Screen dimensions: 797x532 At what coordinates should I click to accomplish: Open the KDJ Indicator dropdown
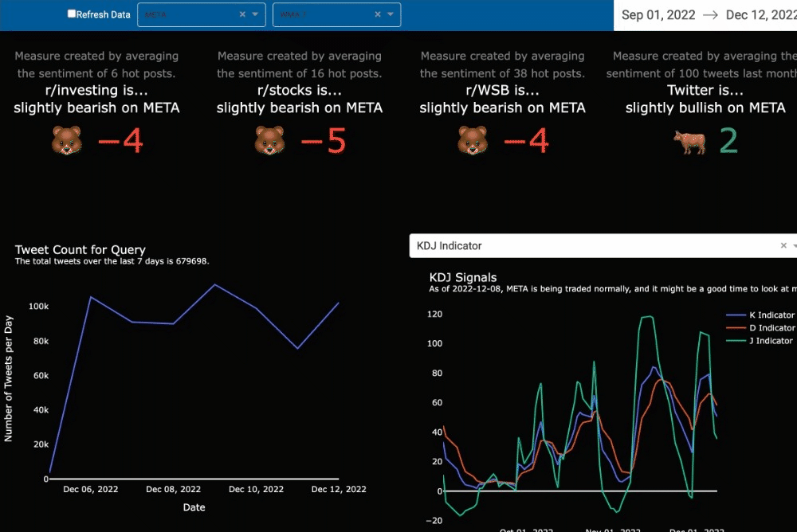[x=603, y=246]
